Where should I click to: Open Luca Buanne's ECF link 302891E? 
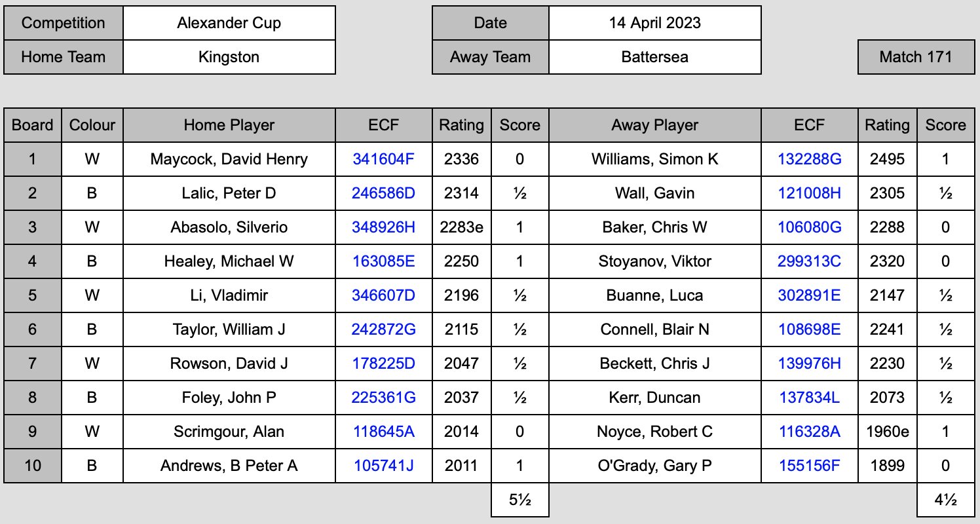pos(810,295)
